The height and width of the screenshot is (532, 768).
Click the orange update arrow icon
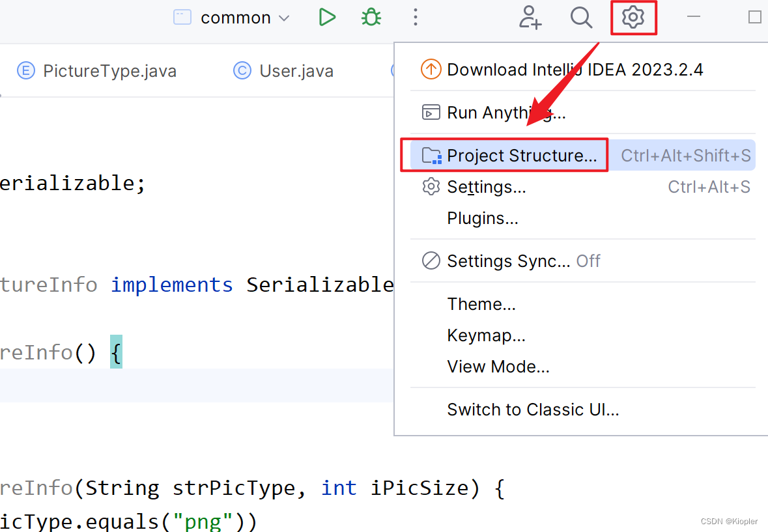[x=431, y=69]
